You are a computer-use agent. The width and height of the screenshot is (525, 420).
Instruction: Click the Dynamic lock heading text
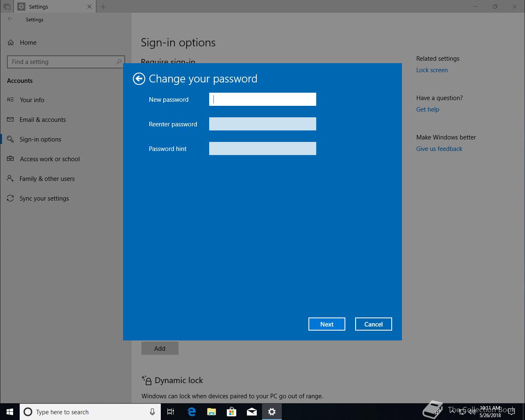tap(179, 380)
